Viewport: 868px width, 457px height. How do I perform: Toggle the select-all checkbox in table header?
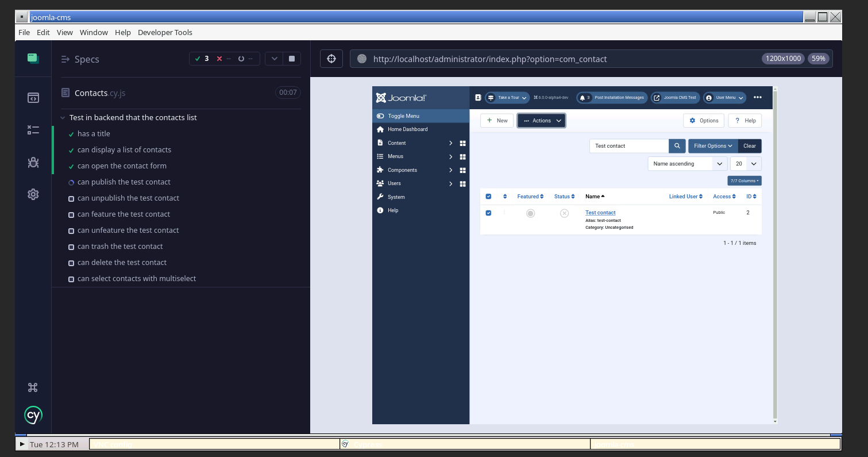[x=488, y=197]
